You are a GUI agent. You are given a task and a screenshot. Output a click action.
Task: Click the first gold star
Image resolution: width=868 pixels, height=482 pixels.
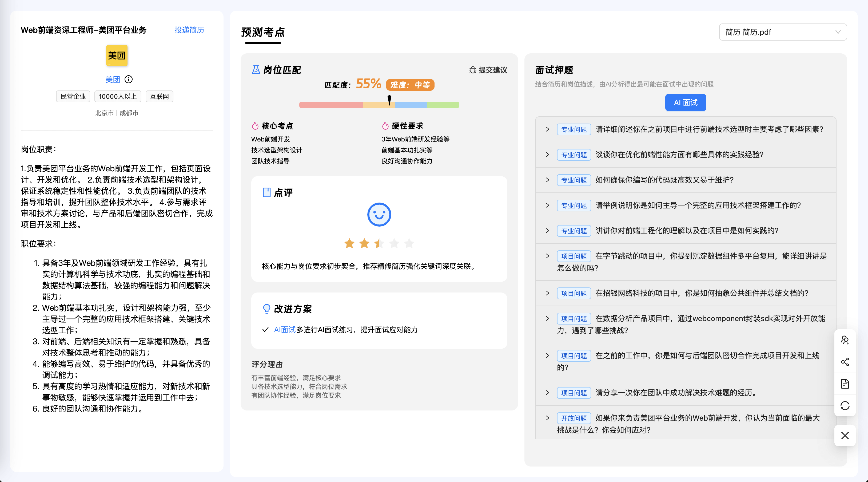coord(349,243)
